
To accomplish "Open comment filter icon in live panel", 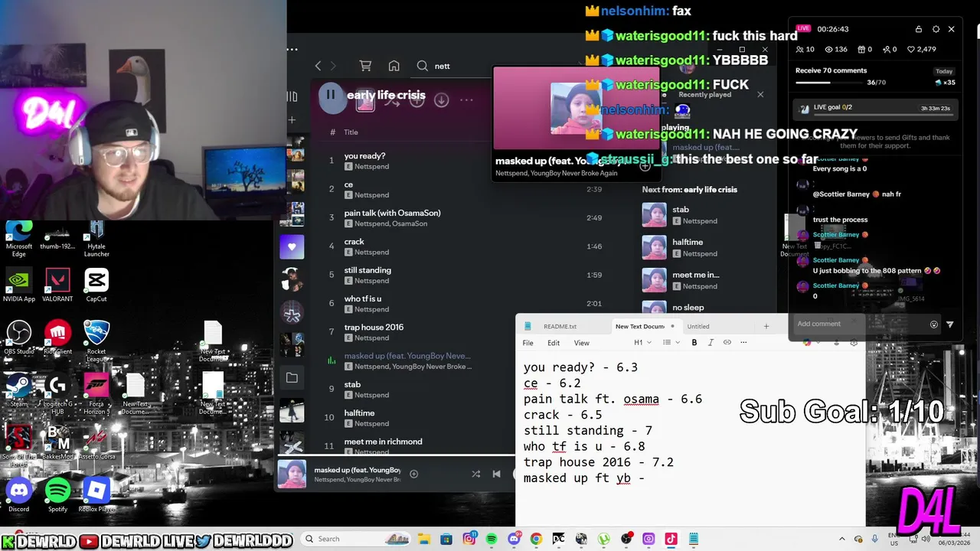I will pos(950,324).
